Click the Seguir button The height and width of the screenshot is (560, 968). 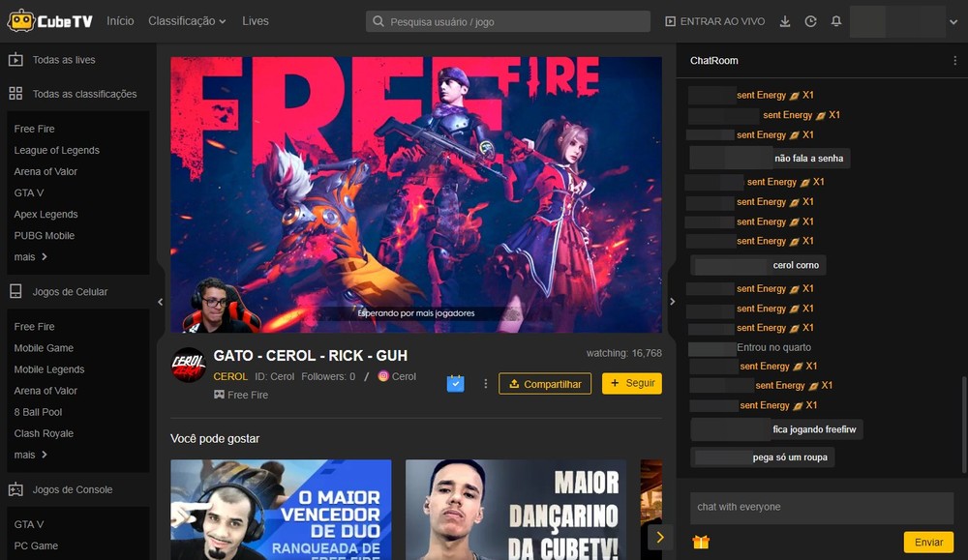pyautogui.click(x=631, y=383)
